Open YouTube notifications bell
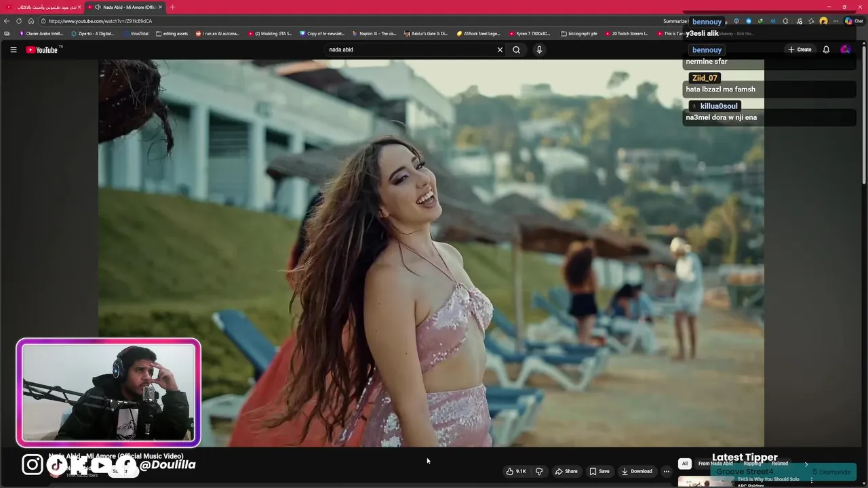This screenshot has height=488, width=868. [x=826, y=49]
